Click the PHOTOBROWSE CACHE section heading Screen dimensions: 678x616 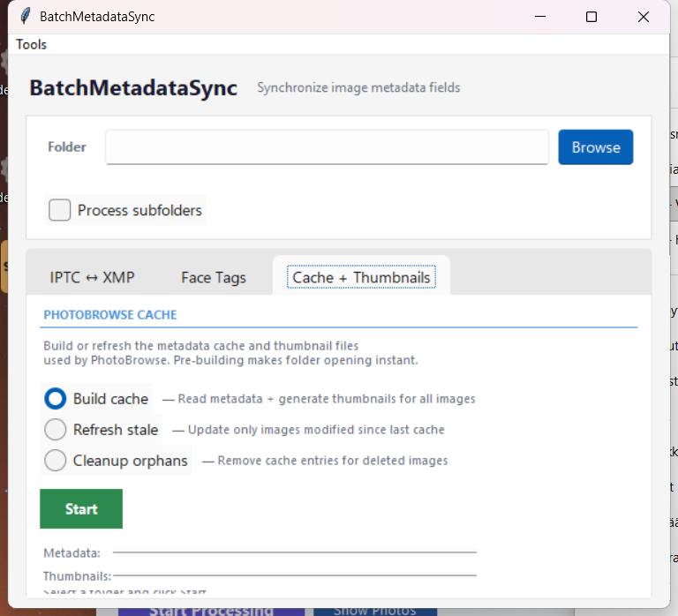click(x=110, y=315)
